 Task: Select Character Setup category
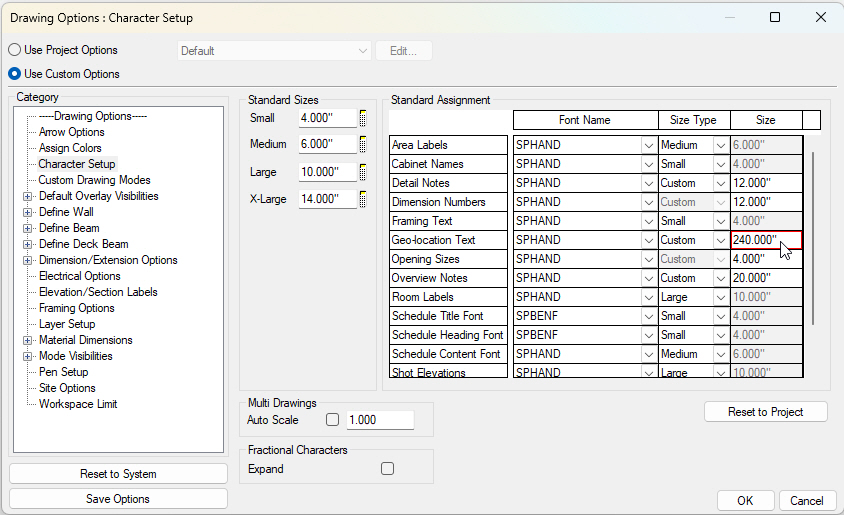pyautogui.click(x=76, y=164)
